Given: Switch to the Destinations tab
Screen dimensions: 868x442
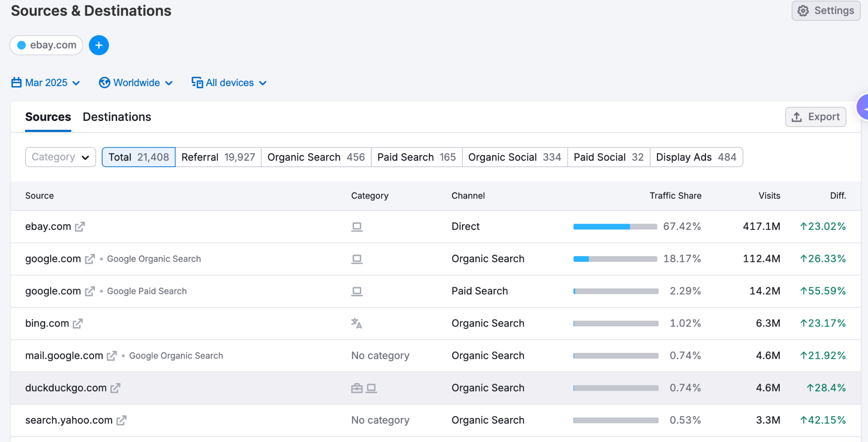Looking at the screenshot, I should (117, 117).
